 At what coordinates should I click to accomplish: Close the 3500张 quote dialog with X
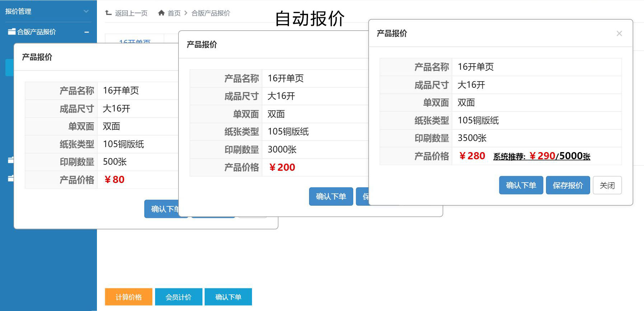(619, 33)
